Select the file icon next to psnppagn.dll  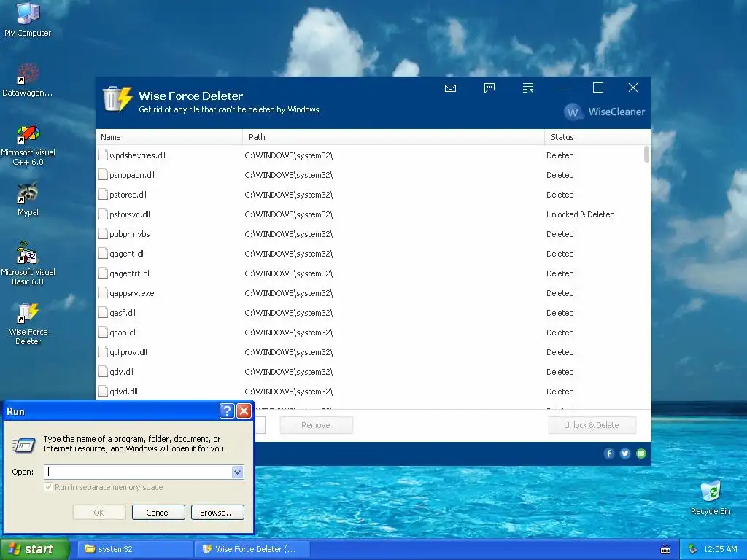(x=103, y=175)
